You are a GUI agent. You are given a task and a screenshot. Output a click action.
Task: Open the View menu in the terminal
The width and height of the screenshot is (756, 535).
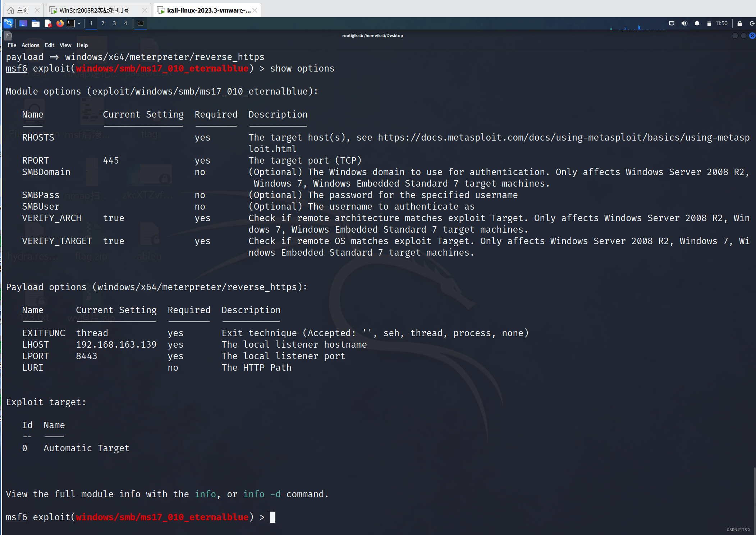tap(65, 45)
